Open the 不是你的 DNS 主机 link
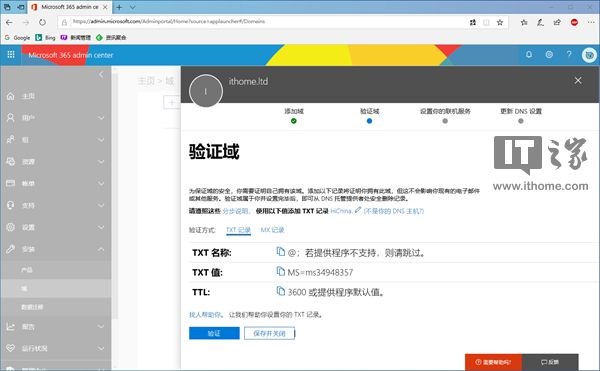This screenshot has height=371, width=600. click(x=393, y=211)
